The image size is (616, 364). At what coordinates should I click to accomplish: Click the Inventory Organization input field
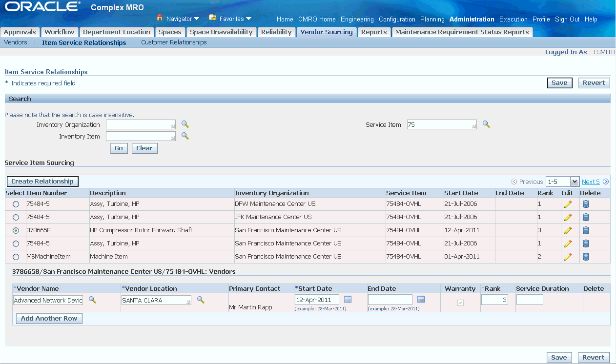click(x=141, y=124)
